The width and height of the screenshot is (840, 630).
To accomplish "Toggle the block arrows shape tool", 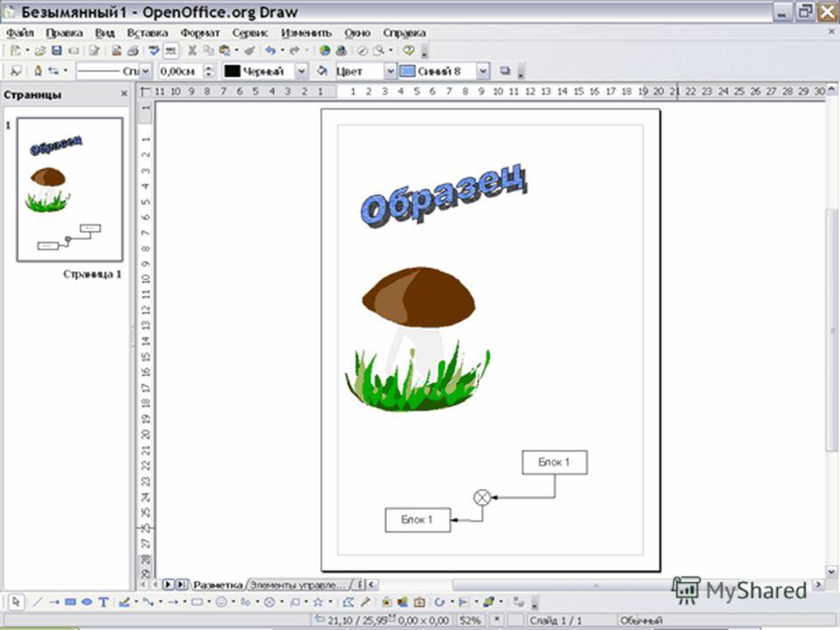I will pos(245,602).
